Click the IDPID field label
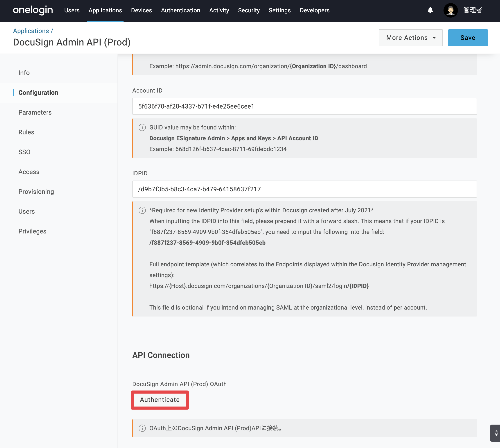Image resolution: width=500 pixels, height=448 pixels. tap(140, 173)
